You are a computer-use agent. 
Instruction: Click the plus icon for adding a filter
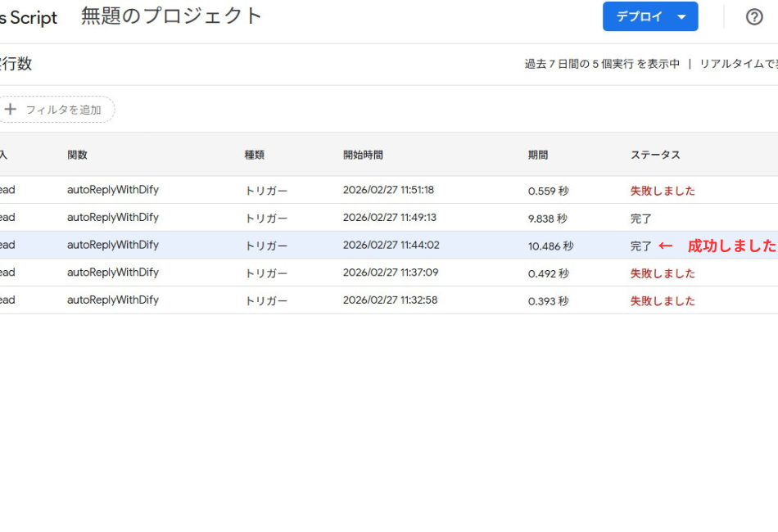11,110
